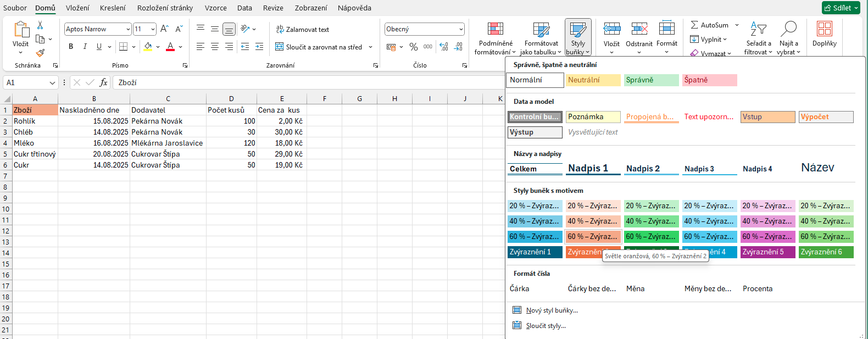The image size is (868, 339).
Task: Apply the Správně cell style
Action: 651,80
